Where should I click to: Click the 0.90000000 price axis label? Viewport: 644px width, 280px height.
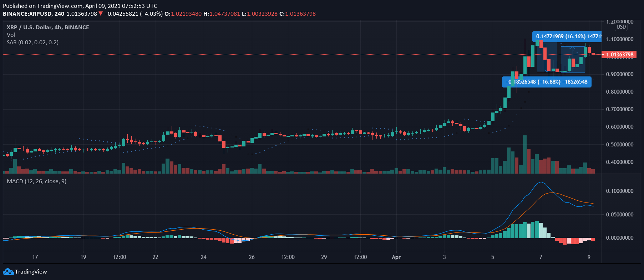[x=620, y=74]
